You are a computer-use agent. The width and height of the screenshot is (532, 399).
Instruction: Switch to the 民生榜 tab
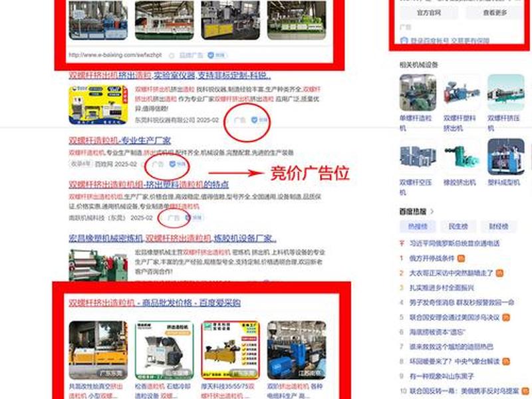coord(458,226)
